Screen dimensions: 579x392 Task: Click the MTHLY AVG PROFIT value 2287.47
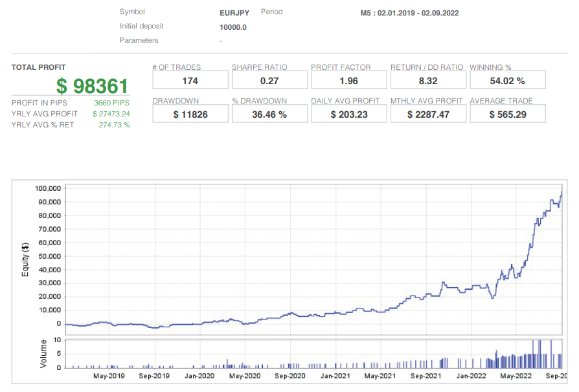tap(428, 113)
